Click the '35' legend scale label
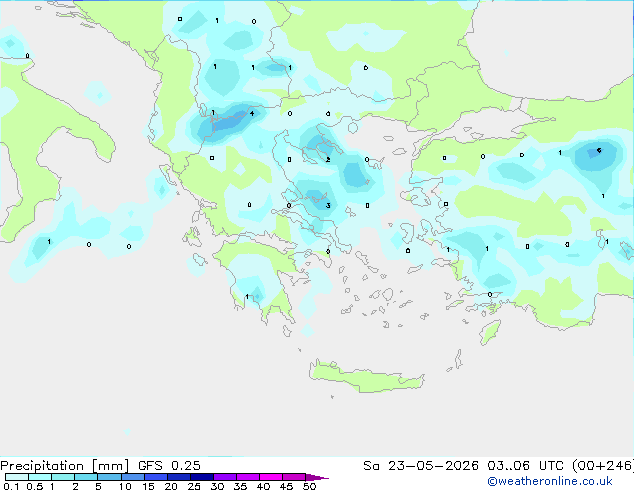634x490 pixels. (x=240, y=486)
